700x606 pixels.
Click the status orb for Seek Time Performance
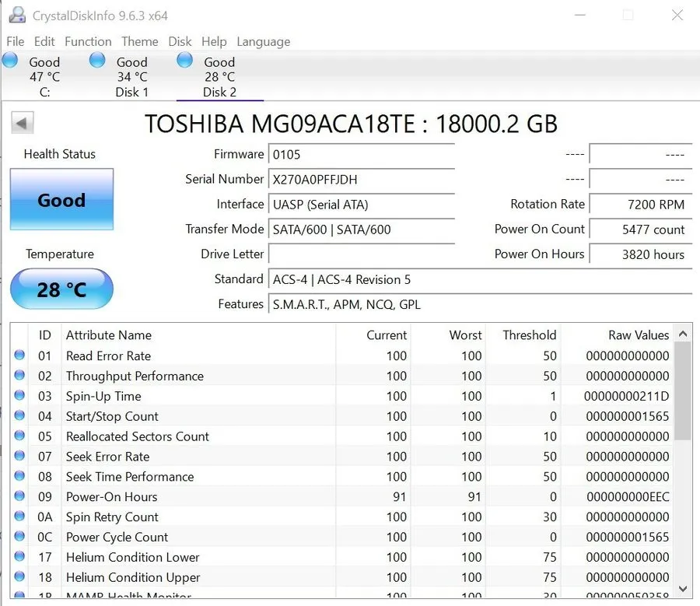(x=19, y=475)
